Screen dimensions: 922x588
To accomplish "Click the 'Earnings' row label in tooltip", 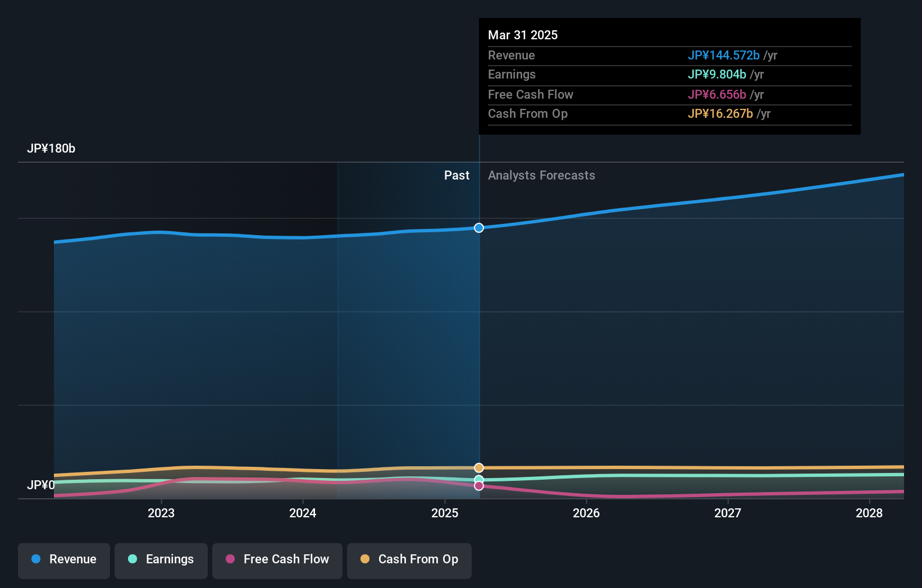I will click(512, 74).
